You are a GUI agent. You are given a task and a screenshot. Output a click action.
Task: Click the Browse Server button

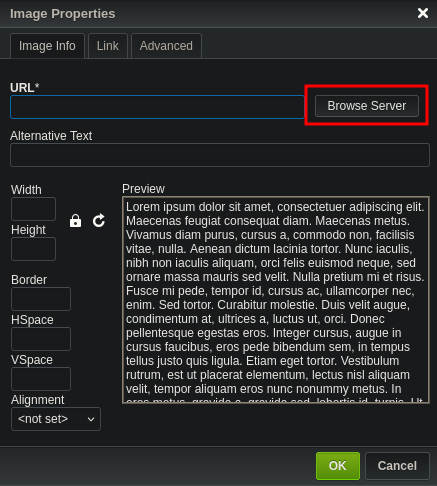pyautogui.click(x=367, y=106)
